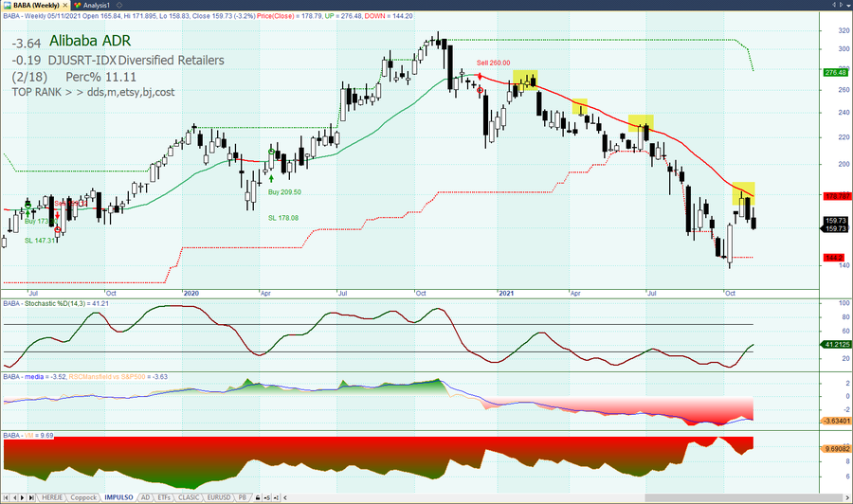Click the symbol link icon beside the padlock
Viewport: 853px width, 504px height.
266,497
